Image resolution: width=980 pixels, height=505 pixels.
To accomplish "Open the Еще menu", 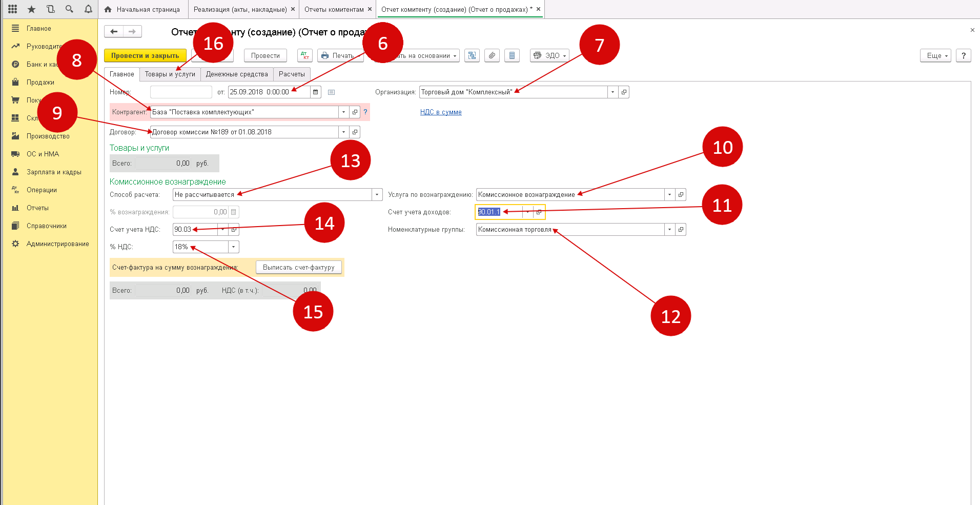I will pos(936,55).
